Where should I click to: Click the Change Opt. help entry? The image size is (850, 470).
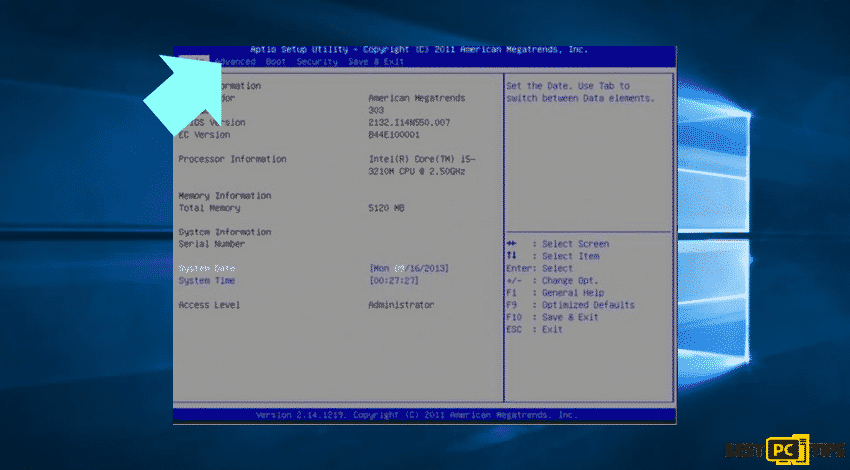(x=552, y=281)
